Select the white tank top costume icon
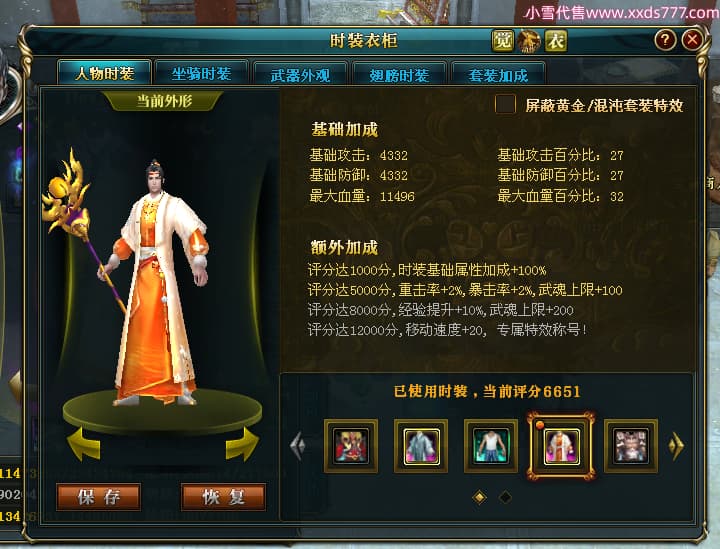This screenshot has width=720, height=549. [491, 446]
